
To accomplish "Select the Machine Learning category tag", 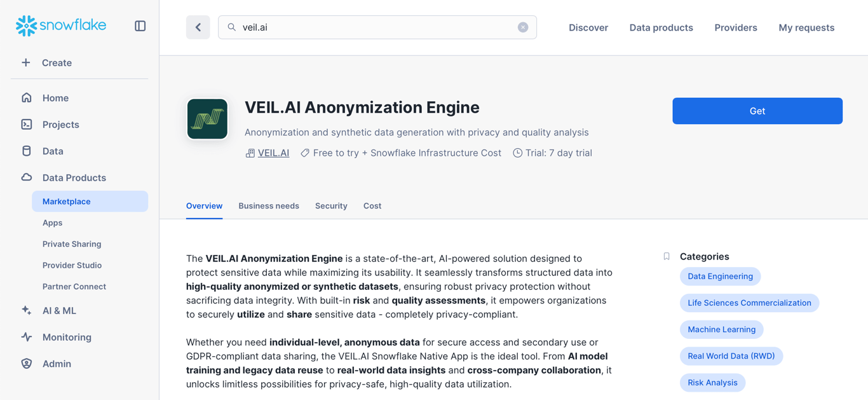I will [721, 329].
